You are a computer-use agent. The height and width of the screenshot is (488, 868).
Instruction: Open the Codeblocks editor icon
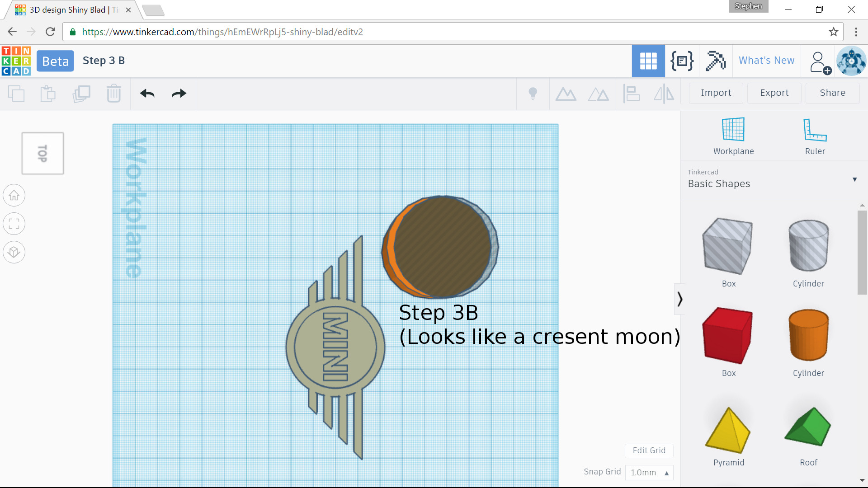coord(682,61)
